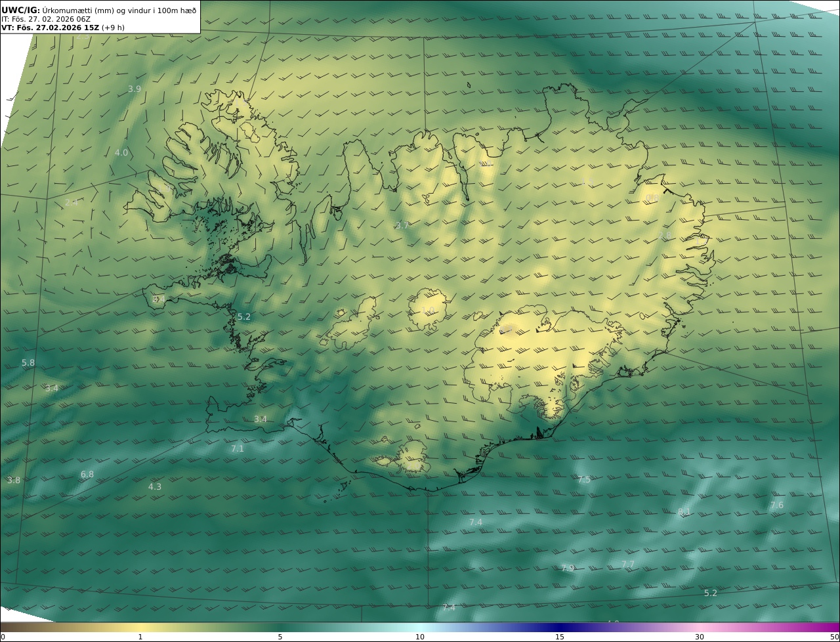Select the 'VT: Fös. 27.02.2026 15Z (+9 h)' line
The image size is (840, 642).
tap(63, 28)
